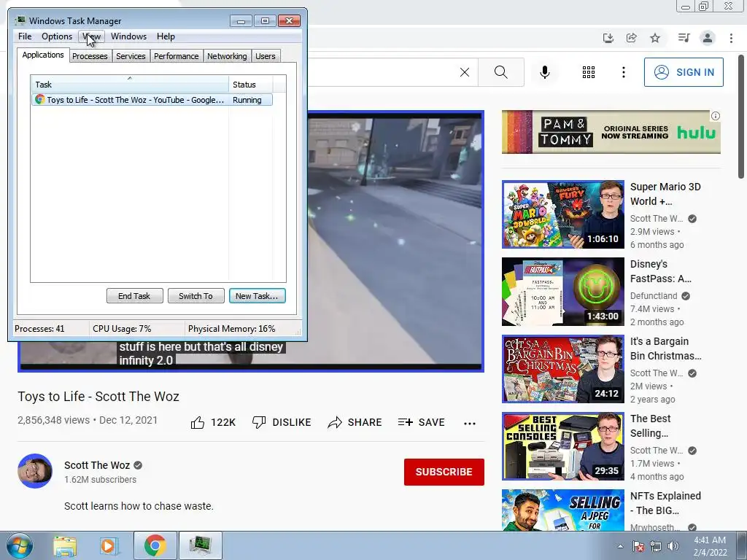Click the YouTube search magnifier button
The height and width of the screenshot is (560, 747).
pyautogui.click(x=500, y=72)
